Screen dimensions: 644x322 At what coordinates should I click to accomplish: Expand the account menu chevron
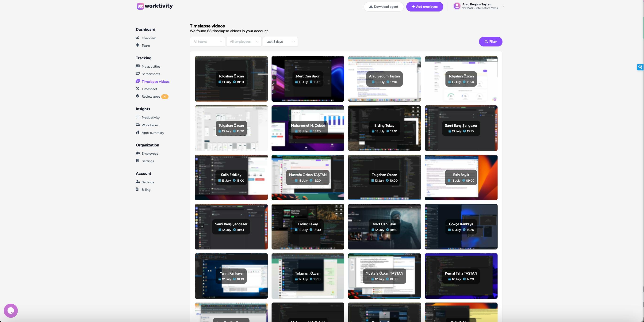pyautogui.click(x=504, y=6)
